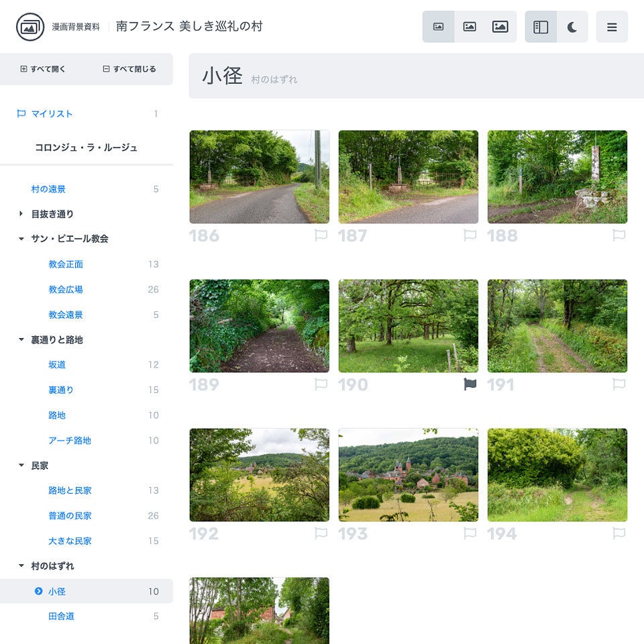Viewport: 644px width, 644px height.
Task: Switch to the large thumbnail size view
Action: point(499,26)
